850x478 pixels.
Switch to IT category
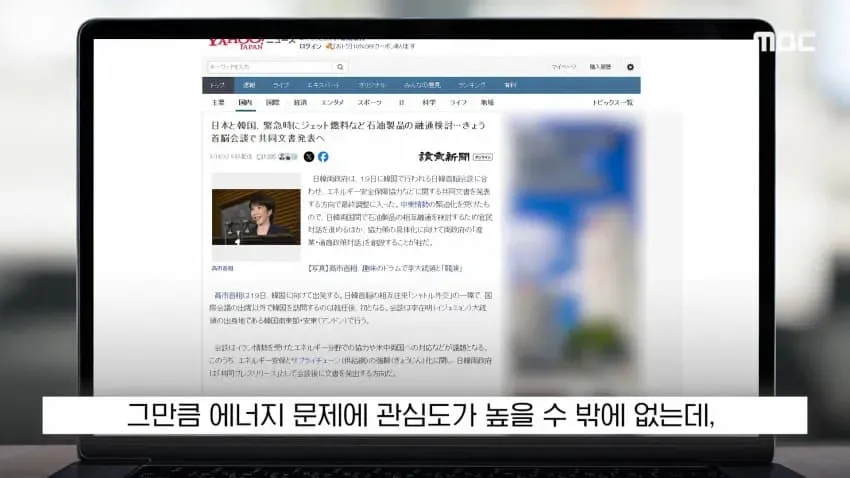(402, 102)
